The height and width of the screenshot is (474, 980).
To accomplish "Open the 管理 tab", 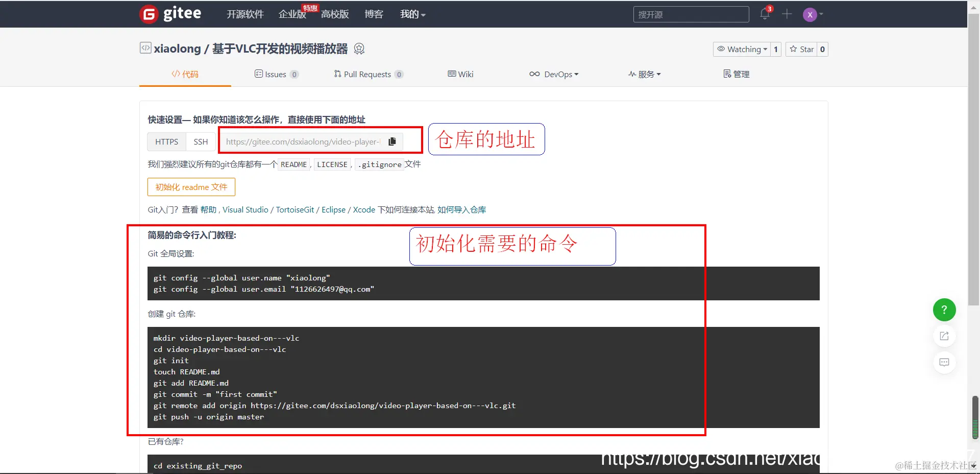I will [736, 74].
